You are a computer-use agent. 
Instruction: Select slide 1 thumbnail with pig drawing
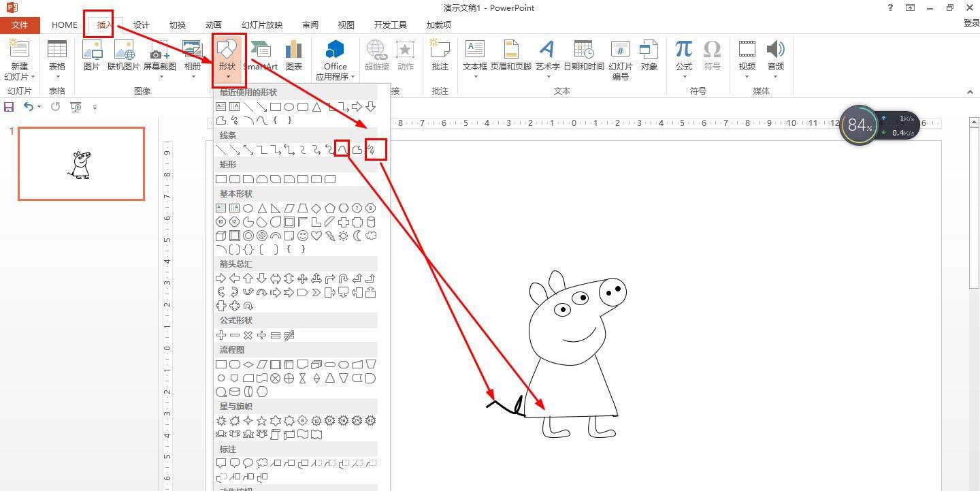[x=81, y=164]
